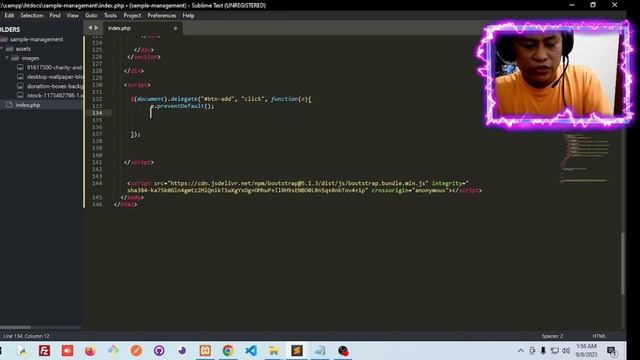Click Line 134, Column 12 status text

click(26, 336)
